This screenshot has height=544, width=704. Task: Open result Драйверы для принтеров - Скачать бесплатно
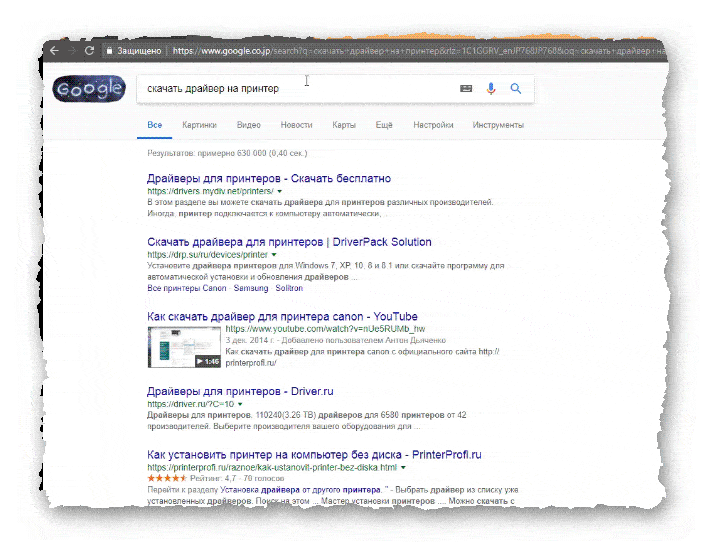tap(268, 178)
